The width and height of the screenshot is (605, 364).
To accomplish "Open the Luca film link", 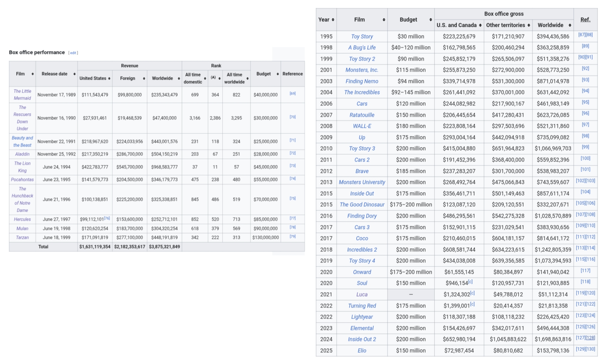I will [x=362, y=295].
